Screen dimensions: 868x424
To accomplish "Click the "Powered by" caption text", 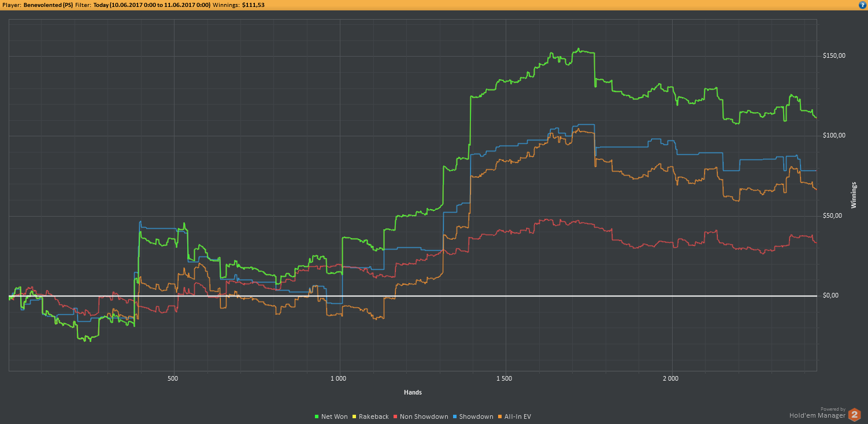I will click(833, 409).
